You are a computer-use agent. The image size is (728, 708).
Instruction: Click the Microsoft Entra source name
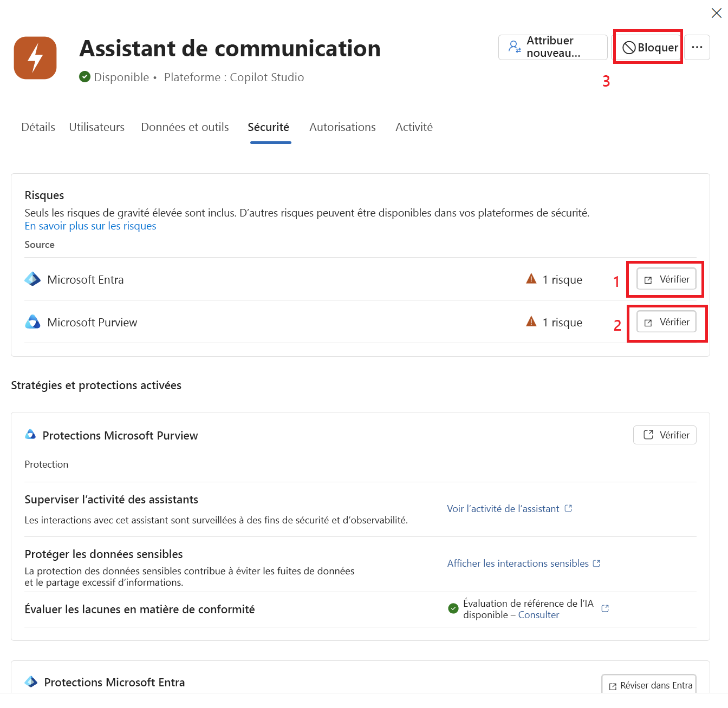click(86, 280)
